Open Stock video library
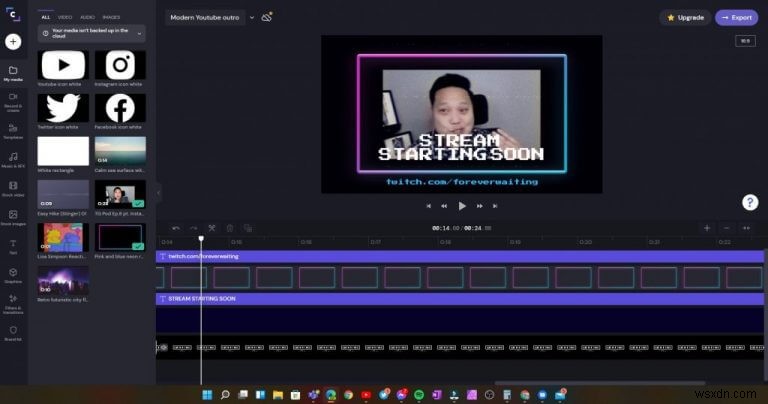768x404 pixels. click(13, 189)
